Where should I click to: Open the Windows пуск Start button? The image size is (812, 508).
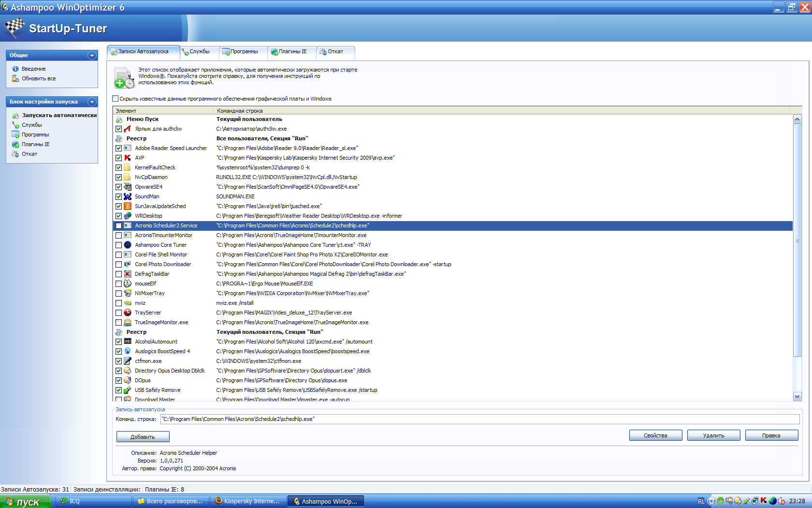(25, 502)
